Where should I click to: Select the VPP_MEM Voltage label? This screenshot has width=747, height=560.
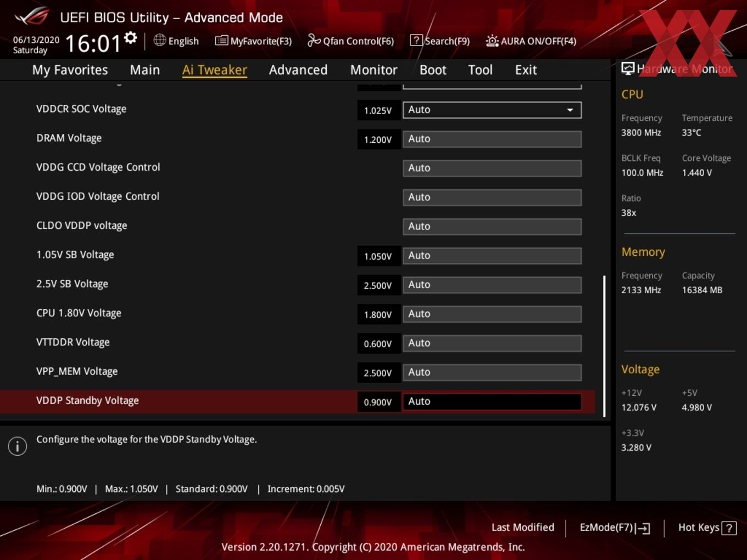pos(77,372)
